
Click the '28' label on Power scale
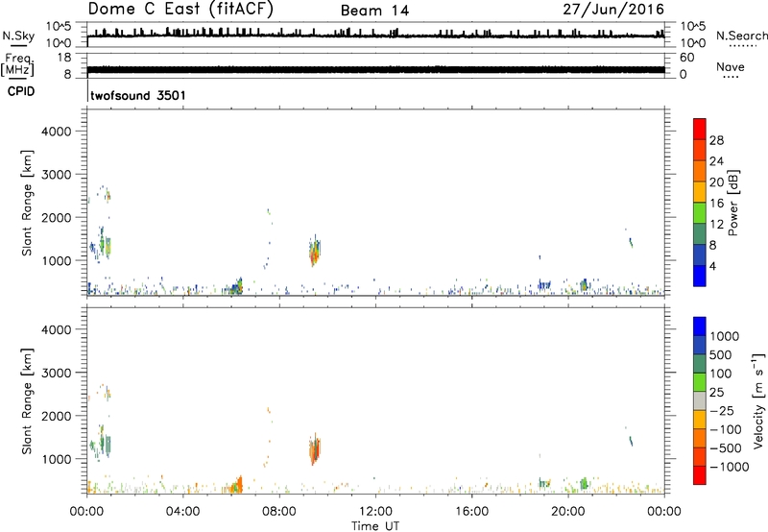(x=716, y=140)
